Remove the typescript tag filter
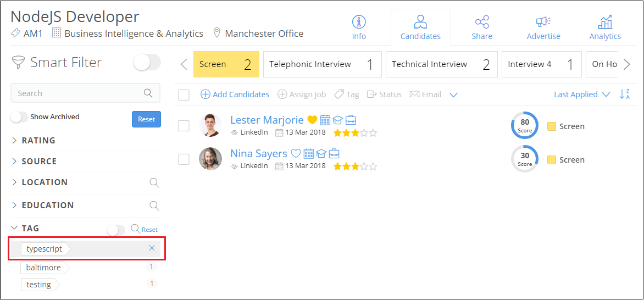Viewport: 644px width, 300px height. (152, 248)
